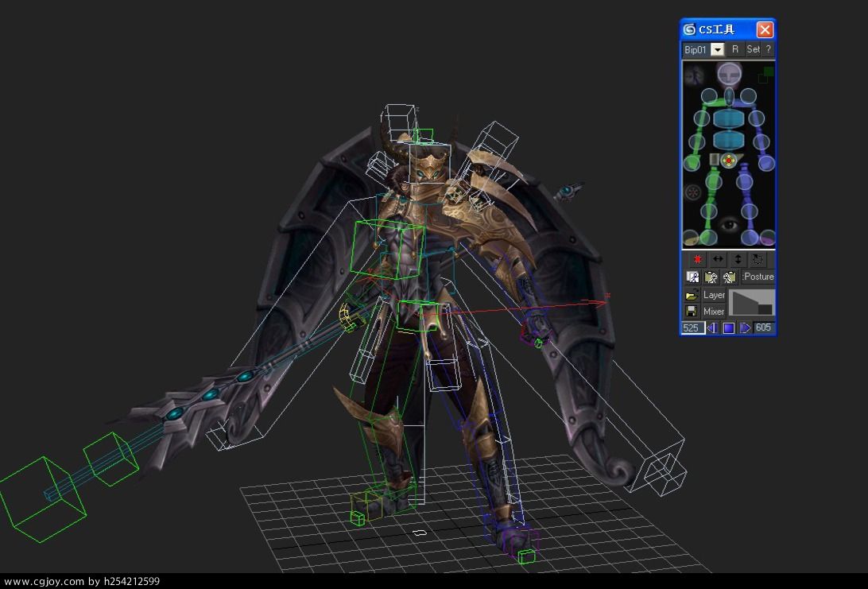Open the Posture mode selector

(x=758, y=277)
